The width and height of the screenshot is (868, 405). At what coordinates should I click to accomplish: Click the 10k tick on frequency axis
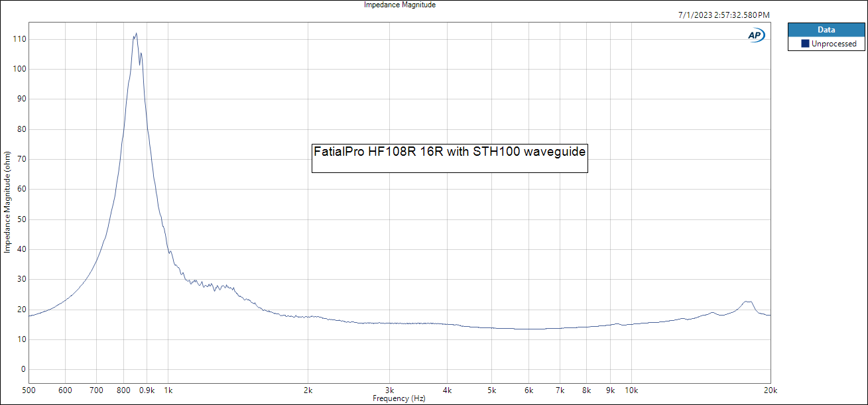(x=631, y=390)
